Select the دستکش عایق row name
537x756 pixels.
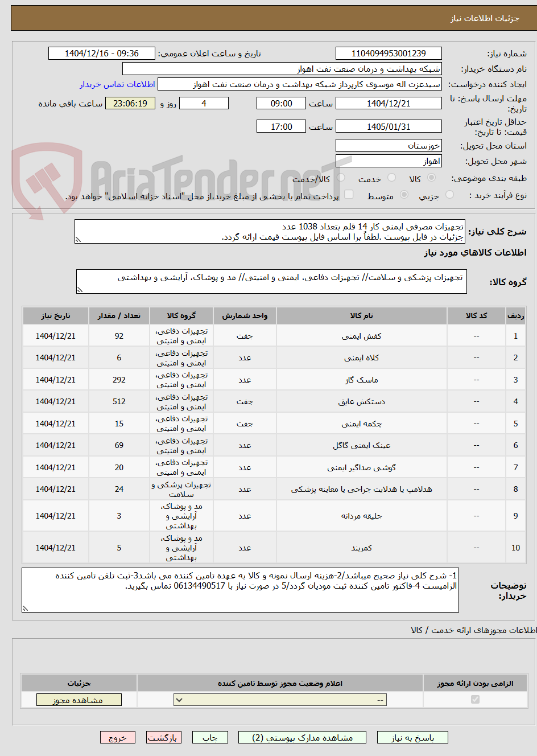(x=361, y=401)
